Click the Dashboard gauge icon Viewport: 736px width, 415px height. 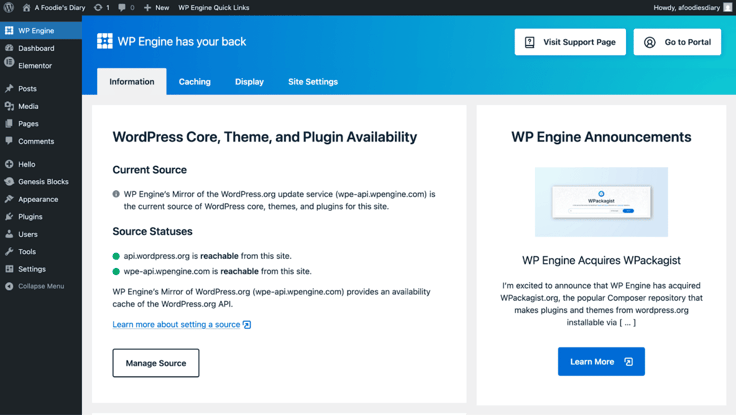click(x=9, y=48)
